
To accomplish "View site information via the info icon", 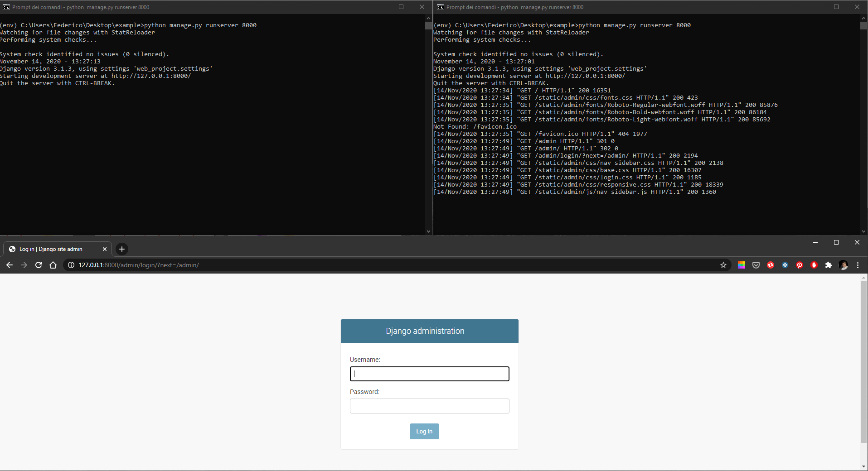I will [71, 265].
